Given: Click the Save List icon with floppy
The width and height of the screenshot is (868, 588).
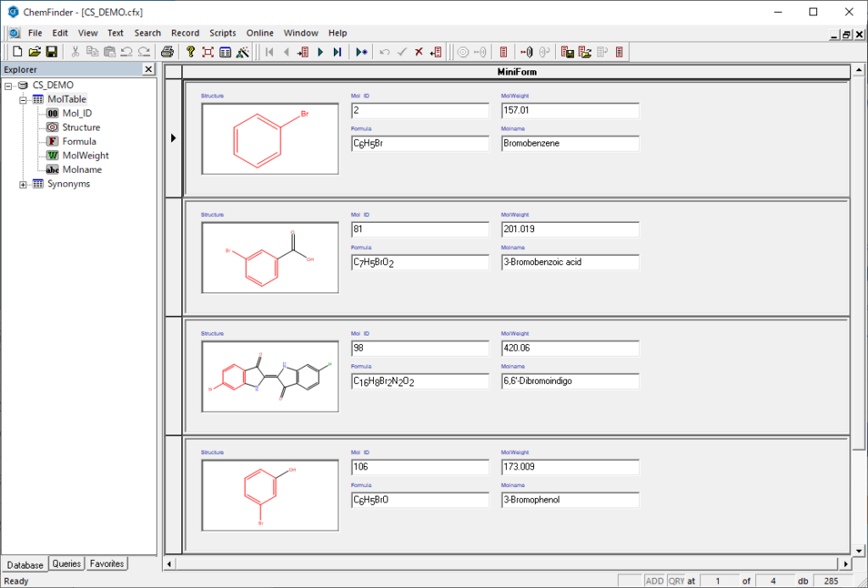Looking at the screenshot, I should (568, 53).
